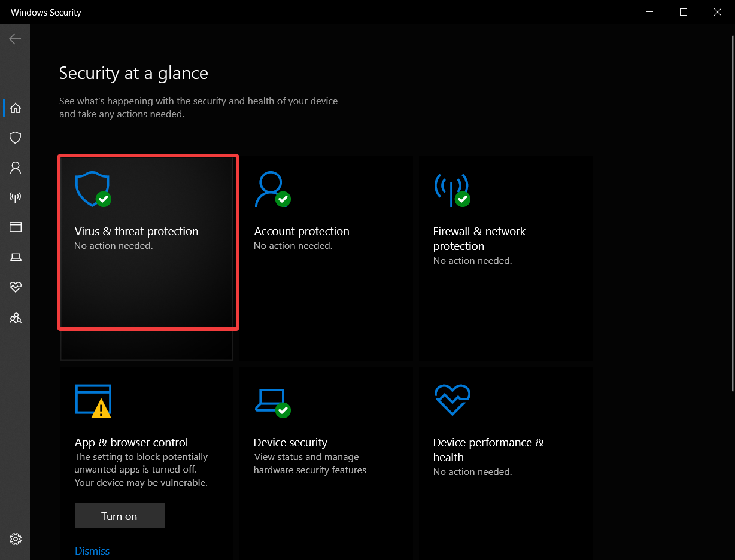Open the hamburger navigation menu
The height and width of the screenshot is (560, 735).
[15, 72]
